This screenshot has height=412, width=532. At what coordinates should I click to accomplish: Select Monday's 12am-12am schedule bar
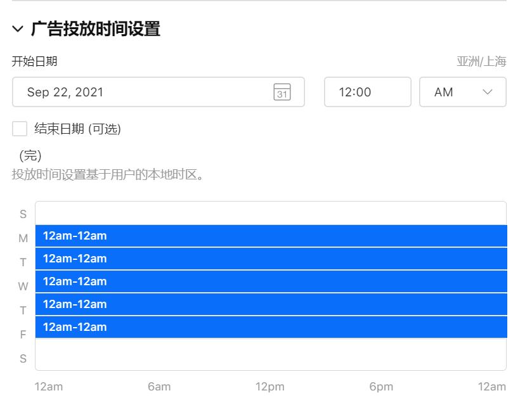click(x=271, y=236)
